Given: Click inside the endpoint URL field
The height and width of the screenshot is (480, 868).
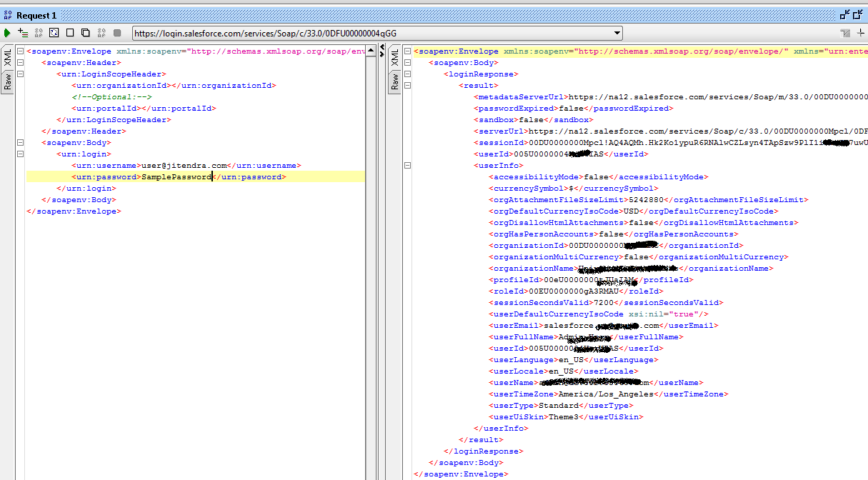Looking at the screenshot, I should 371,33.
